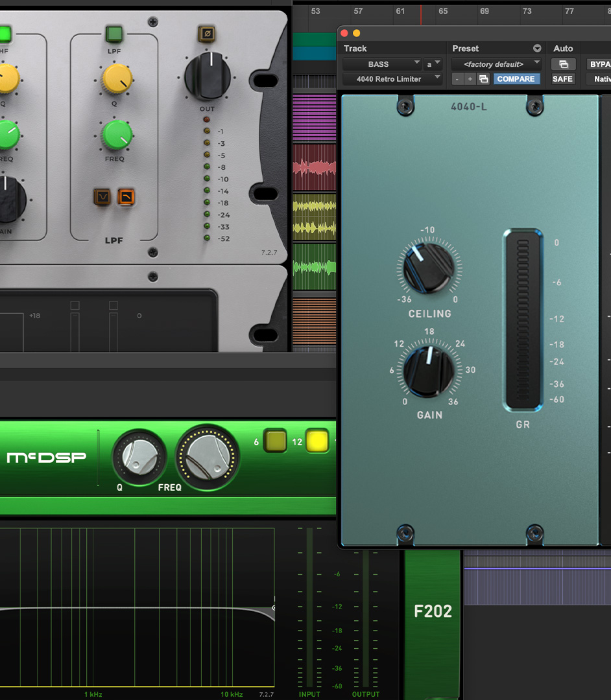
Task: Toggle the COMPARE button
Action: [516, 79]
